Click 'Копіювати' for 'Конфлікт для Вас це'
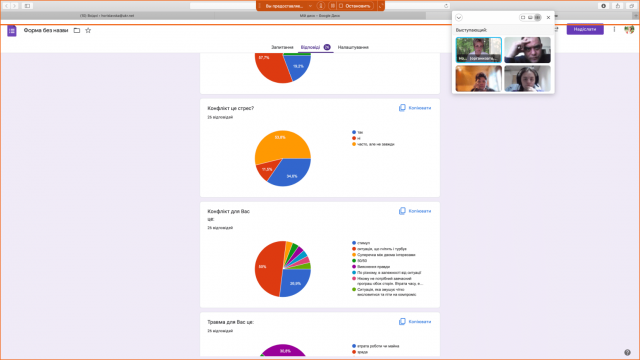The width and height of the screenshot is (640, 360). pos(415,211)
